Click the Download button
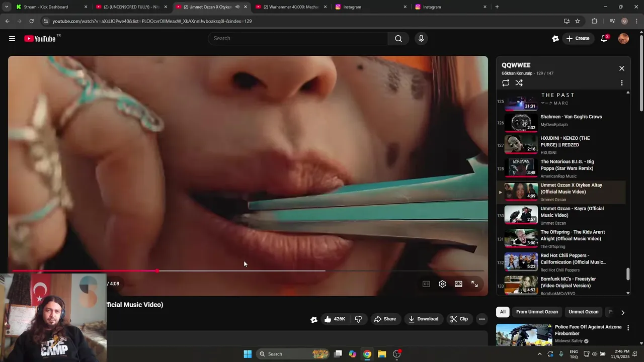The image size is (644, 362). [423, 319]
